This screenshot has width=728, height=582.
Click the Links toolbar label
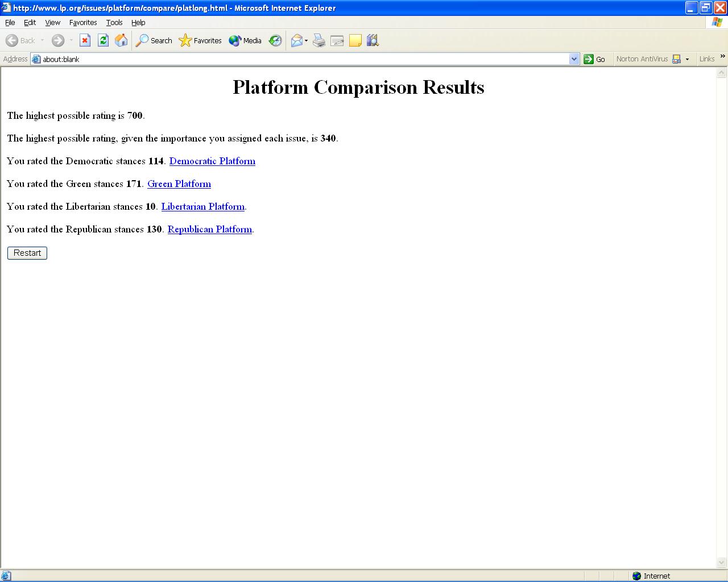point(707,59)
